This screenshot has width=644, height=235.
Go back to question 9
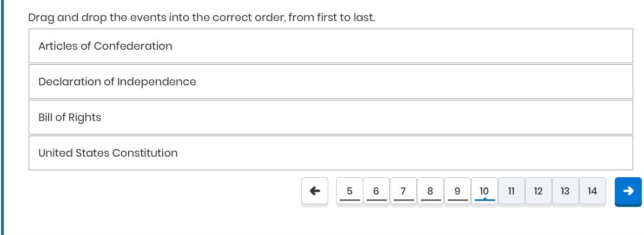(x=457, y=191)
